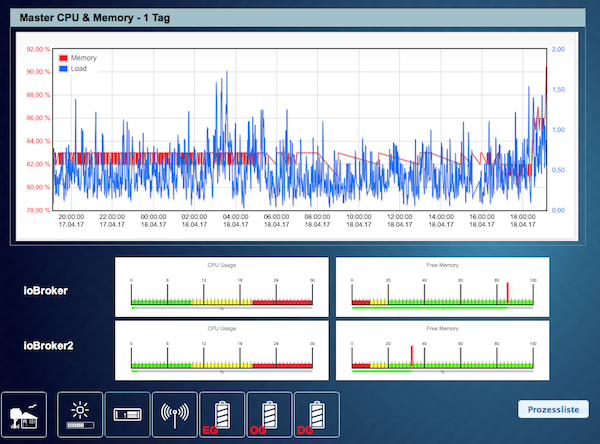Open the wireless antenna signal icon

click(x=175, y=415)
